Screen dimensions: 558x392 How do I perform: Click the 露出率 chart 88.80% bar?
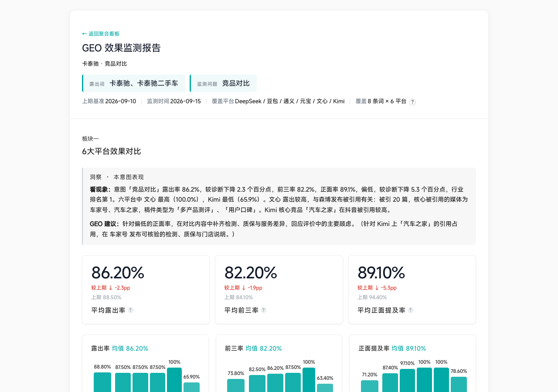(x=102, y=382)
